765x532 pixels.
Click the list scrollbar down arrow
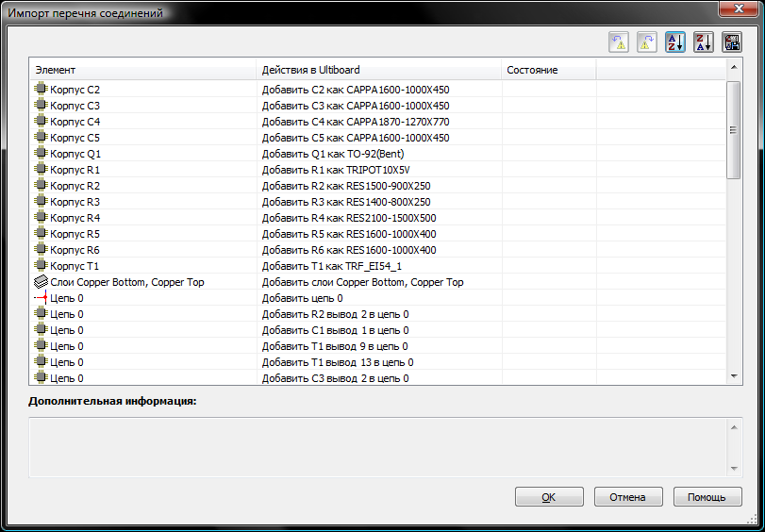[x=734, y=376]
